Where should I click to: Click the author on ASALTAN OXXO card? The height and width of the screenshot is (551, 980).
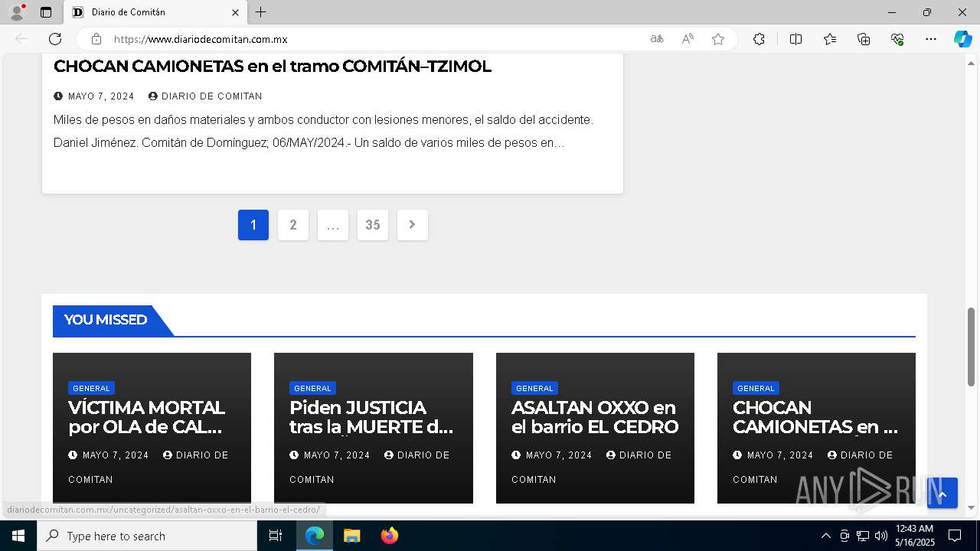[592, 467]
